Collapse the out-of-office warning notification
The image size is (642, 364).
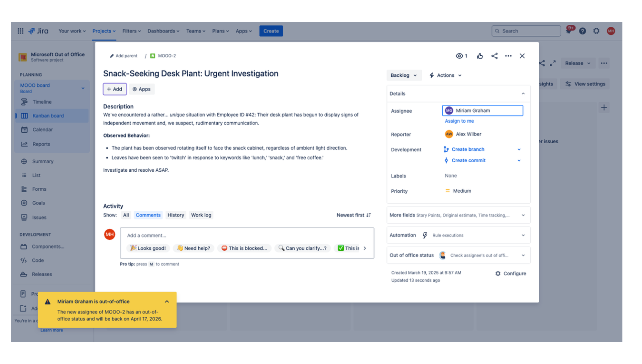(x=167, y=302)
